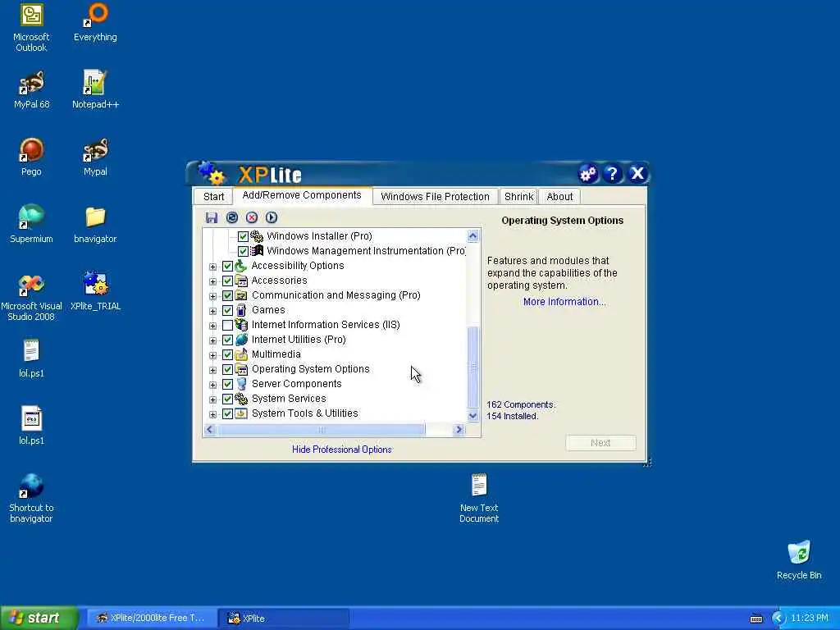840x630 pixels.
Task: Click horizontal scrollbar thumb in component list
Action: click(322, 430)
